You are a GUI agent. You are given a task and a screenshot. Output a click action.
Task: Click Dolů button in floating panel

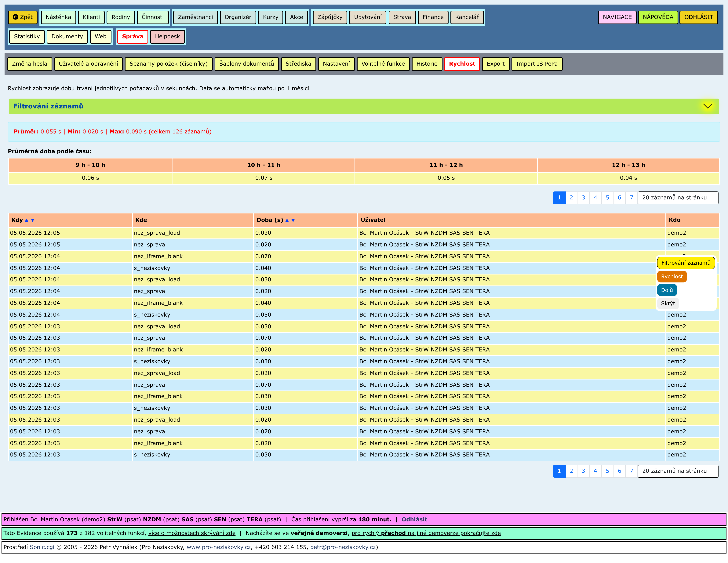(x=667, y=290)
